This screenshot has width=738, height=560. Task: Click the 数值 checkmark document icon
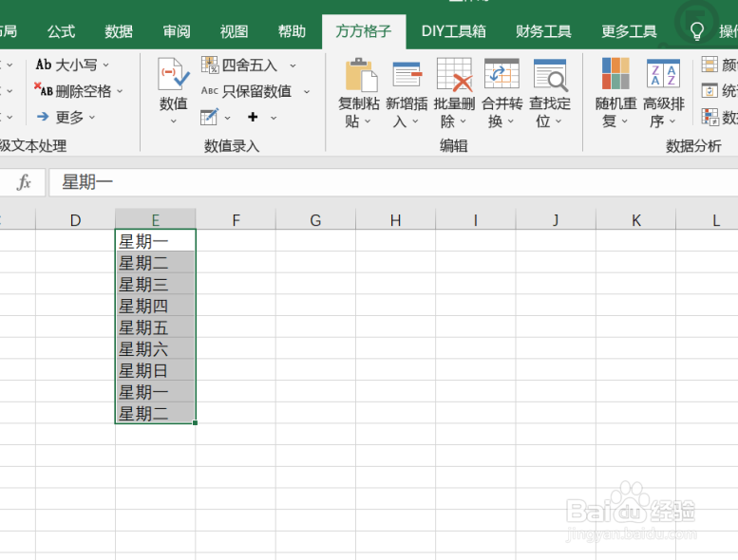point(173,74)
